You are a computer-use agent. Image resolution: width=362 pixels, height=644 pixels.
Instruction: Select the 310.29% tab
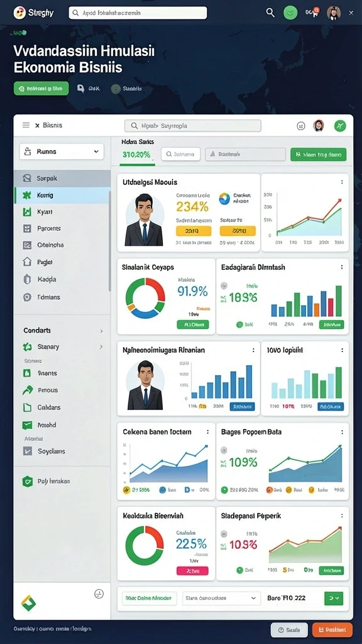[137, 155]
